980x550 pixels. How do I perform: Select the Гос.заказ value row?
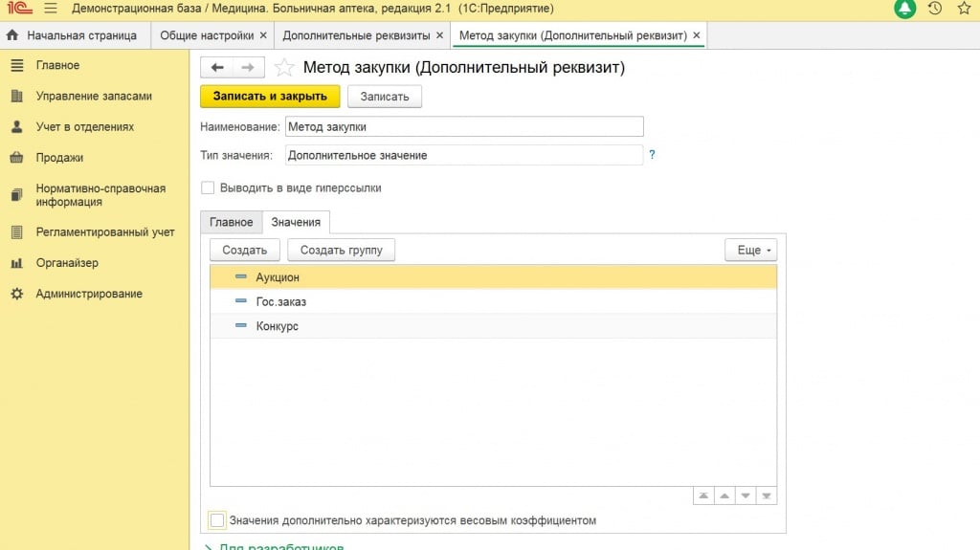pos(281,301)
